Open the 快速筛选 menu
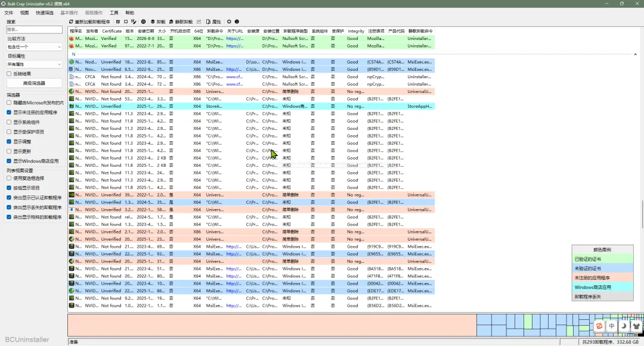Screen dimensions: 644x346 coord(44,13)
